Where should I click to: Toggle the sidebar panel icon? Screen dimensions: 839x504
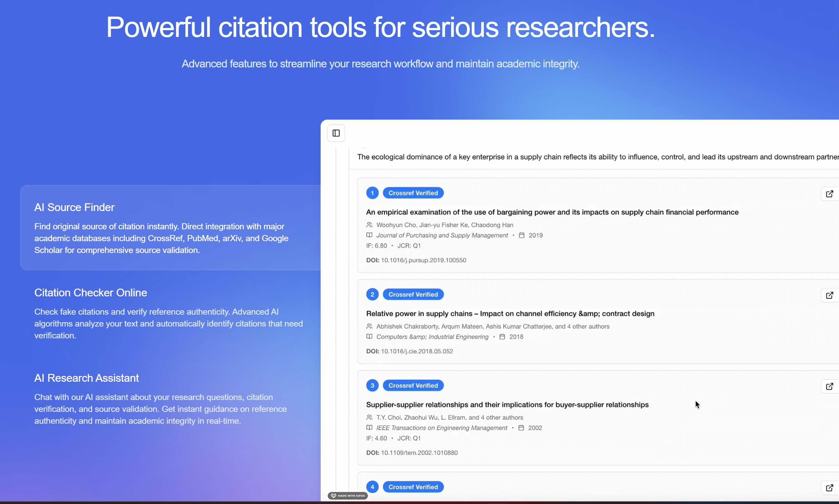pyautogui.click(x=336, y=133)
